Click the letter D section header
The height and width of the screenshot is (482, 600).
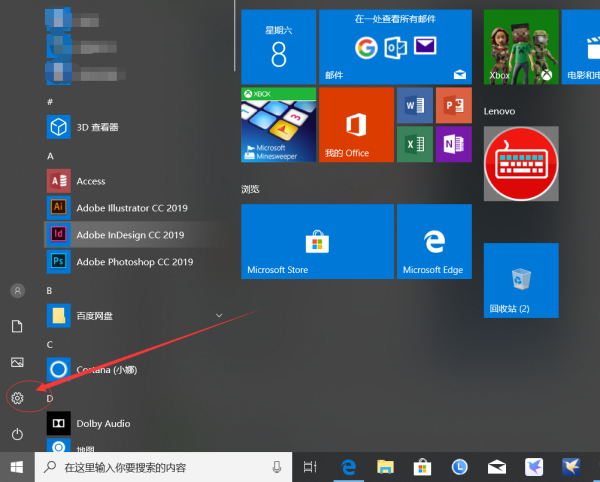tap(50, 399)
